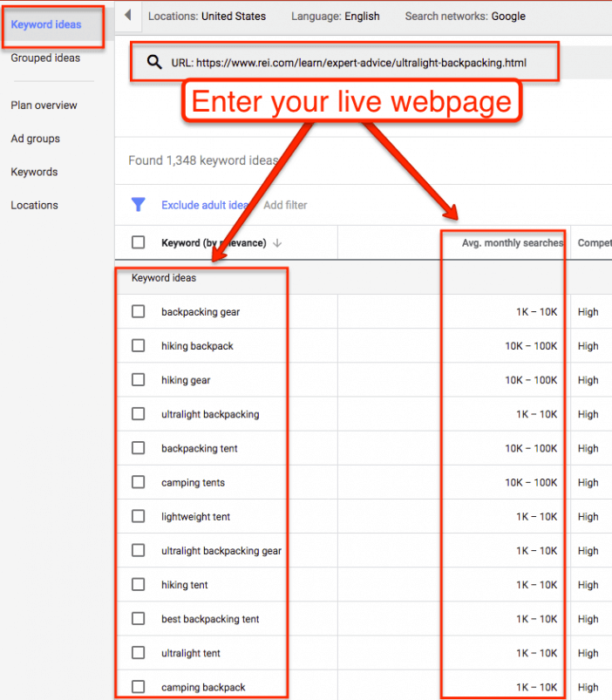Collapse the sidebar with the back arrow

point(127,15)
